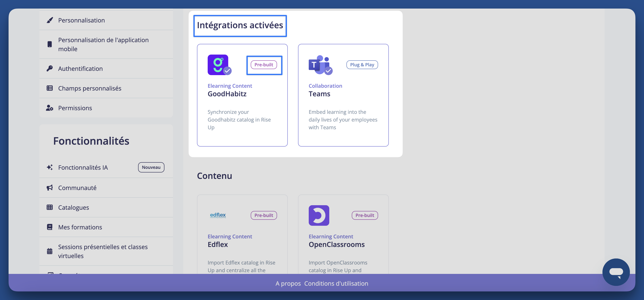Click the OpenClassrooms logo icon

click(x=319, y=215)
